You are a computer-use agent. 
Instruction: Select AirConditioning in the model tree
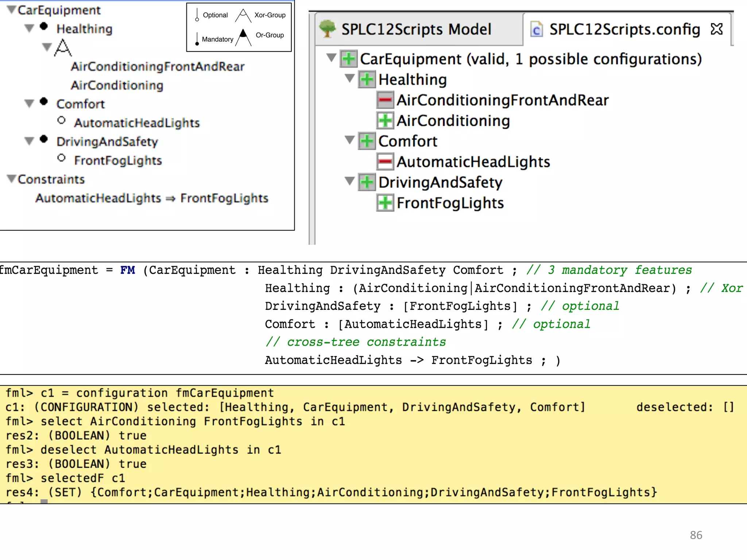point(117,85)
